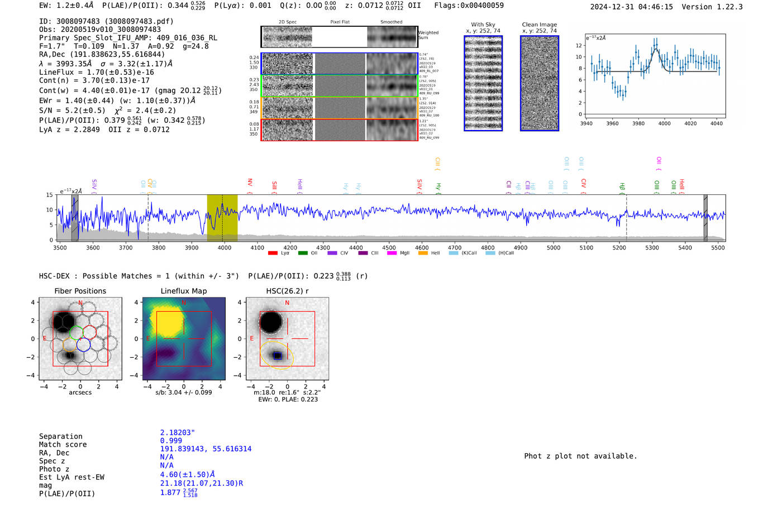Click the 'Phot z plot not available.' message
This screenshot has width=782, height=532.
(580, 456)
